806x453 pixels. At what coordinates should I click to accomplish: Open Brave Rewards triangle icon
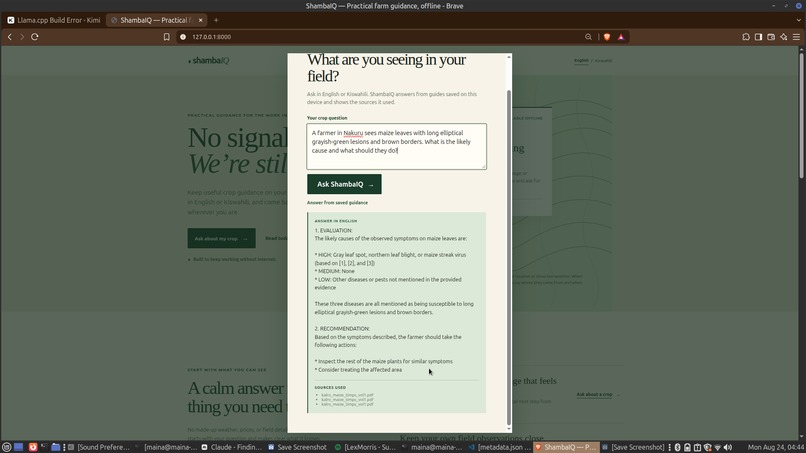tap(621, 37)
